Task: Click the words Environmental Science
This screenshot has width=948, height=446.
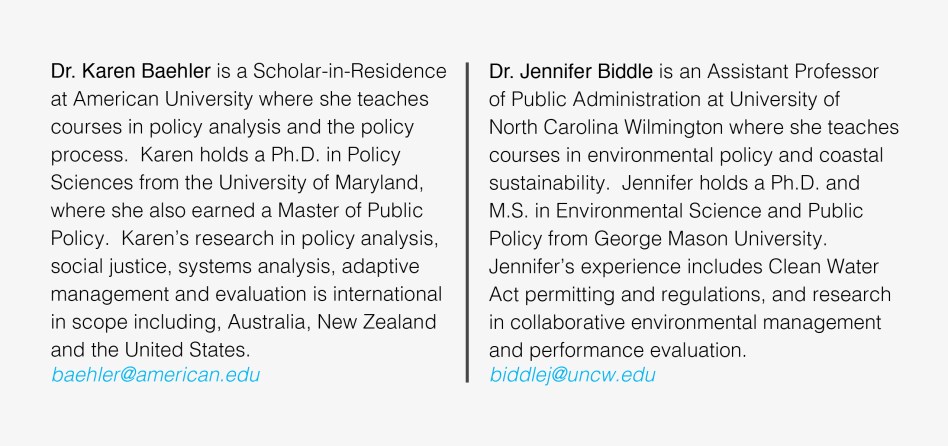Action: coord(648,211)
